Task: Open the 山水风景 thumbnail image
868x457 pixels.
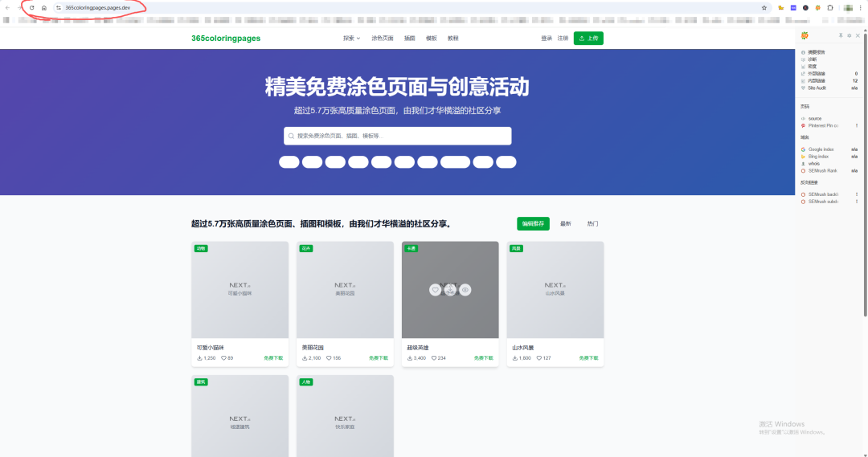Action: click(555, 290)
